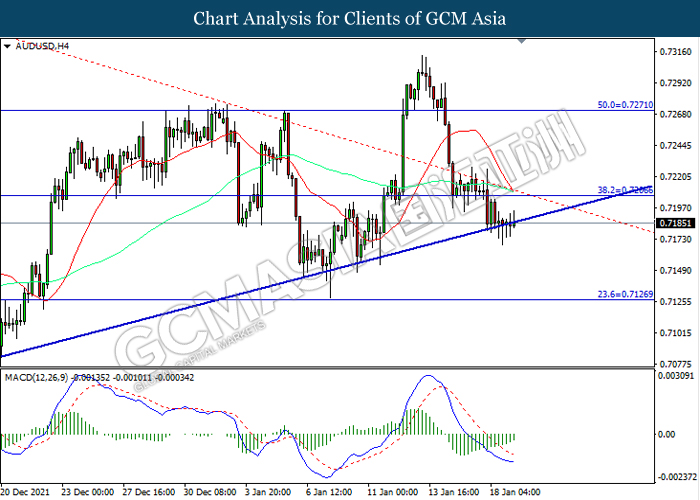Select the 50.0=0.72710 Fibonacci label
Screen dimensions: 700x500
pos(625,105)
